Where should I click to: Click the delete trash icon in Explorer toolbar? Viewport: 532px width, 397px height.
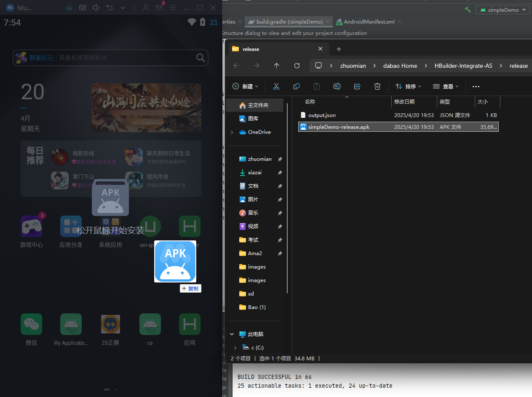point(377,86)
